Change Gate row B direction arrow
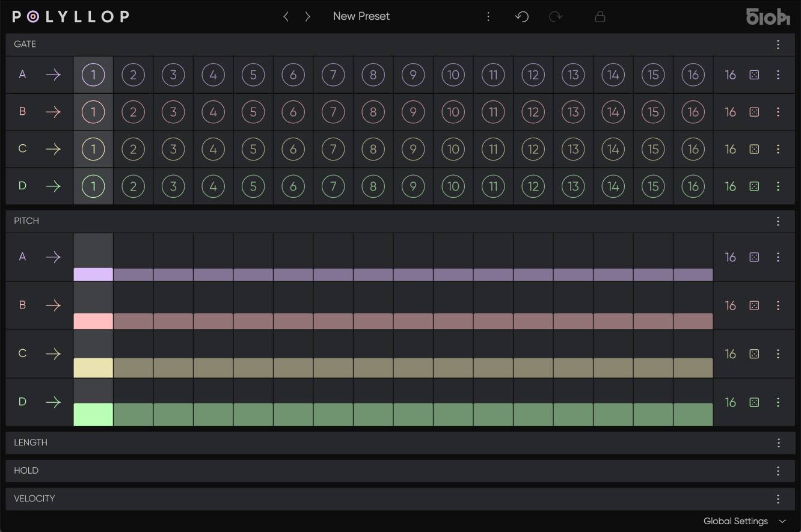The image size is (801, 532). [53, 112]
